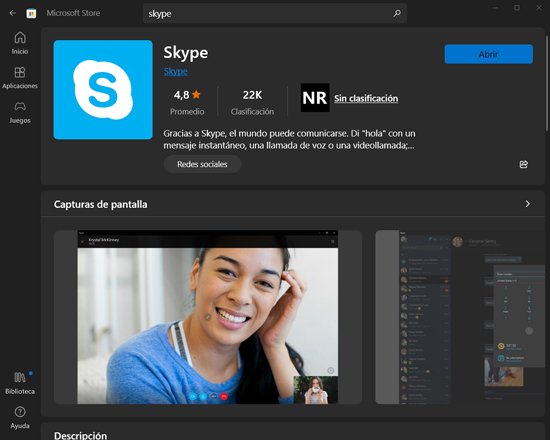
Task: Click the share icon
Action: tap(523, 164)
